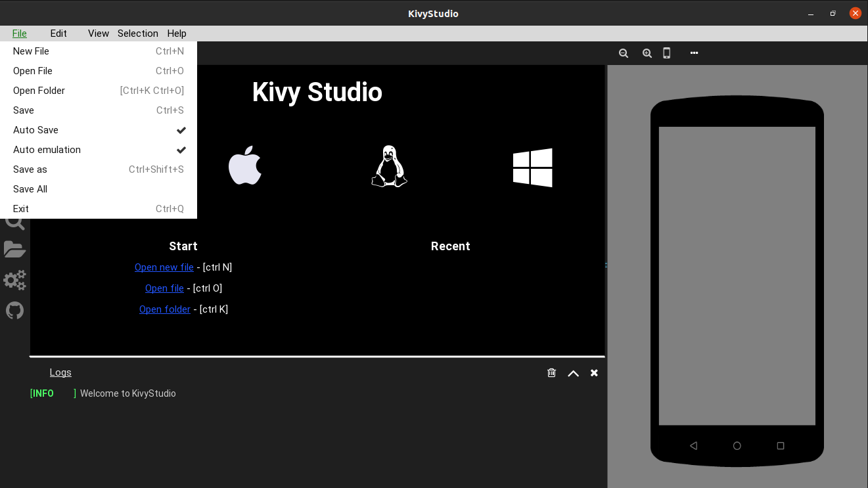Click the zoom out magnifier icon
868x488 pixels.
[x=624, y=53]
